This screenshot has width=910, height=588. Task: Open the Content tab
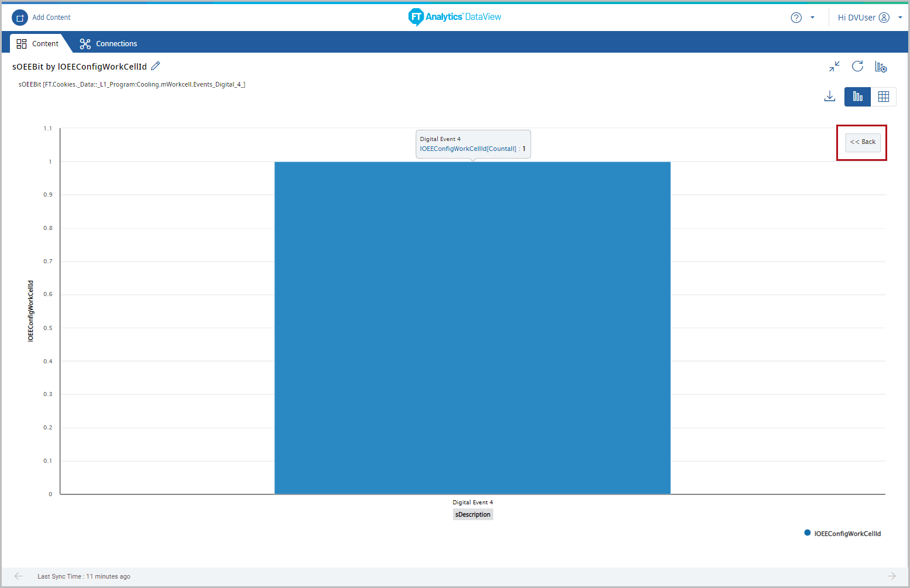pos(38,44)
